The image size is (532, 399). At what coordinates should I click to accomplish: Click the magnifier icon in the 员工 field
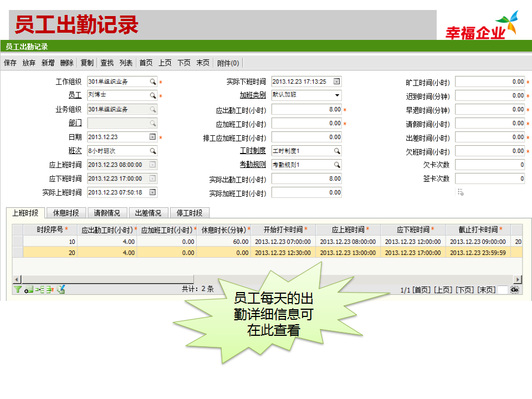[x=153, y=95]
